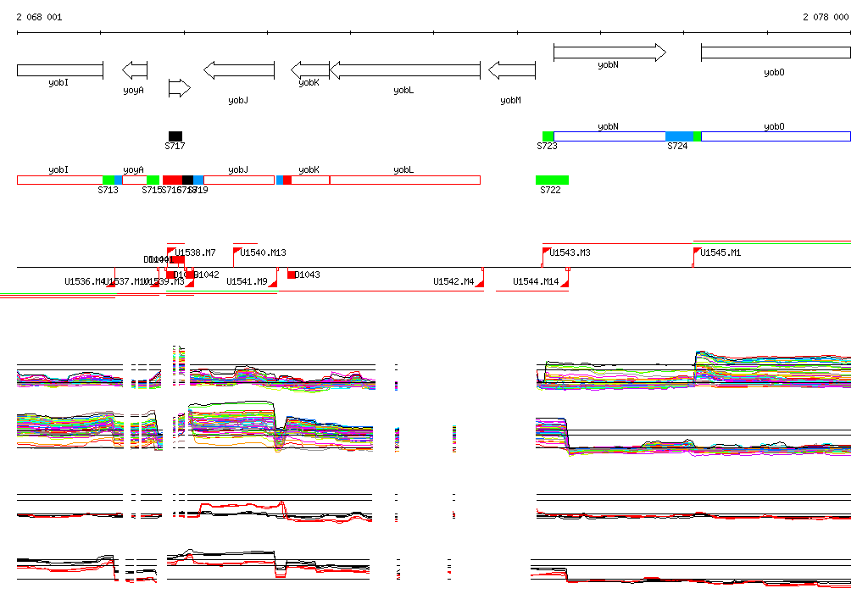
Task: Click the red flag marker of U1544.M14
Action: click(x=565, y=283)
